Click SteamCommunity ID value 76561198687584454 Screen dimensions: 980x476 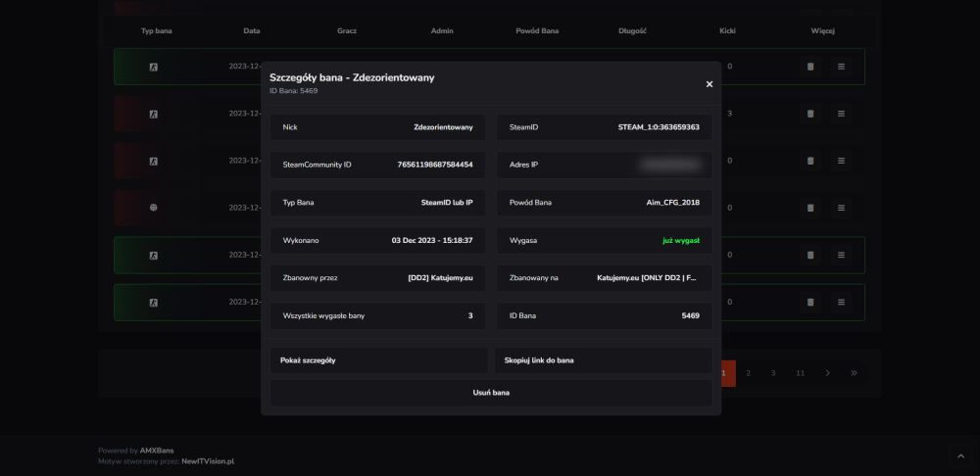435,165
